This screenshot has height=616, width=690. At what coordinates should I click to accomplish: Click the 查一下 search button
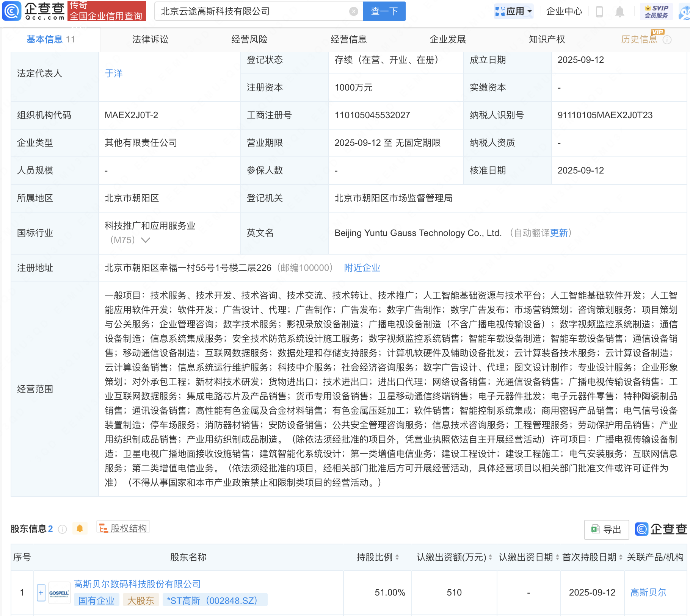384,11
